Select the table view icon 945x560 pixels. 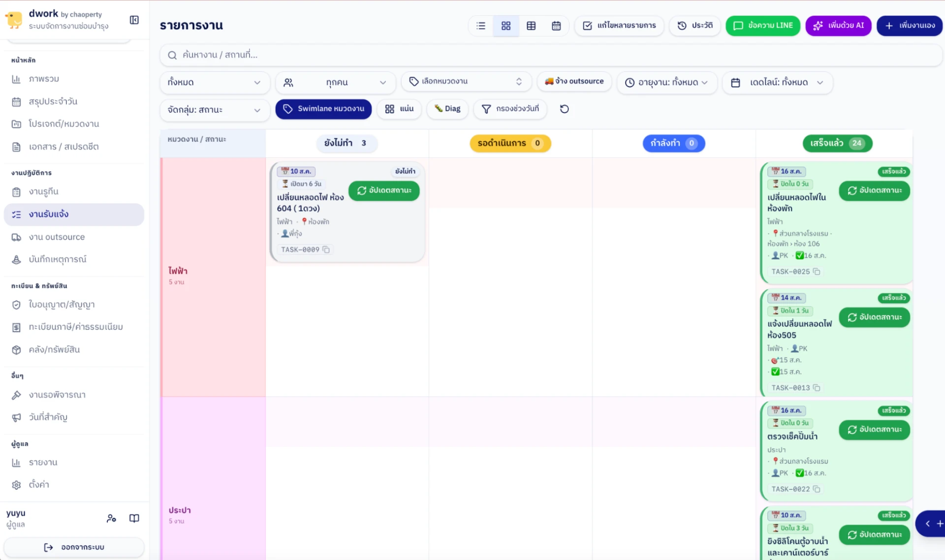click(531, 26)
